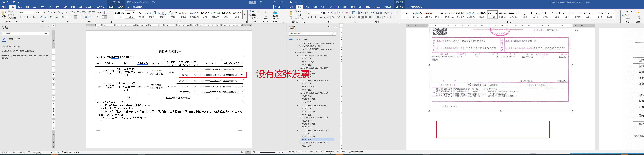
Task: Open 表设计 tab in left window
Action: pyautogui.click(x=111, y=7)
